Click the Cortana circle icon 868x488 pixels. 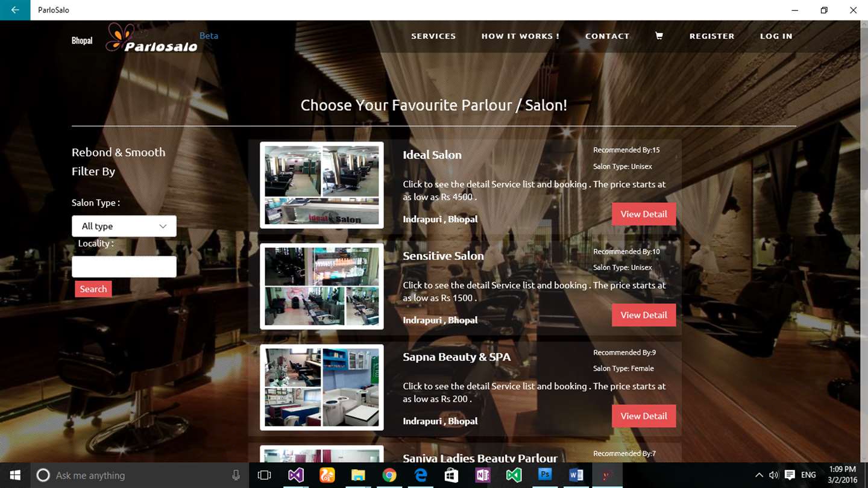click(43, 475)
